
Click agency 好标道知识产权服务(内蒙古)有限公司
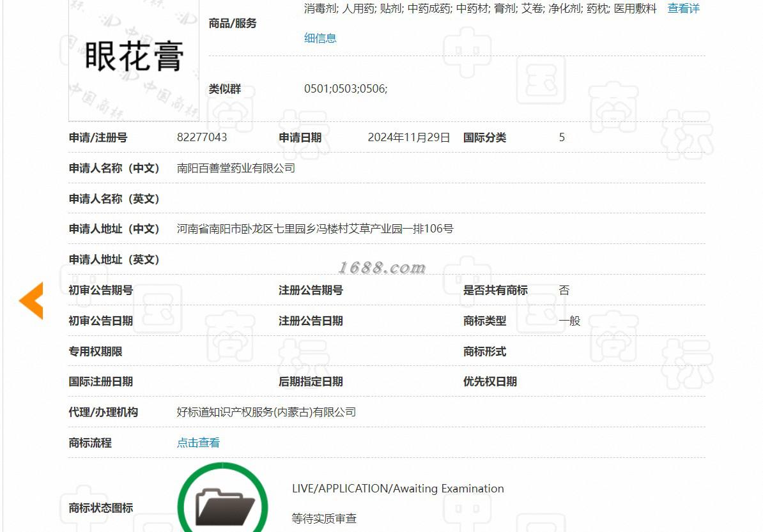pyautogui.click(x=266, y=413)
